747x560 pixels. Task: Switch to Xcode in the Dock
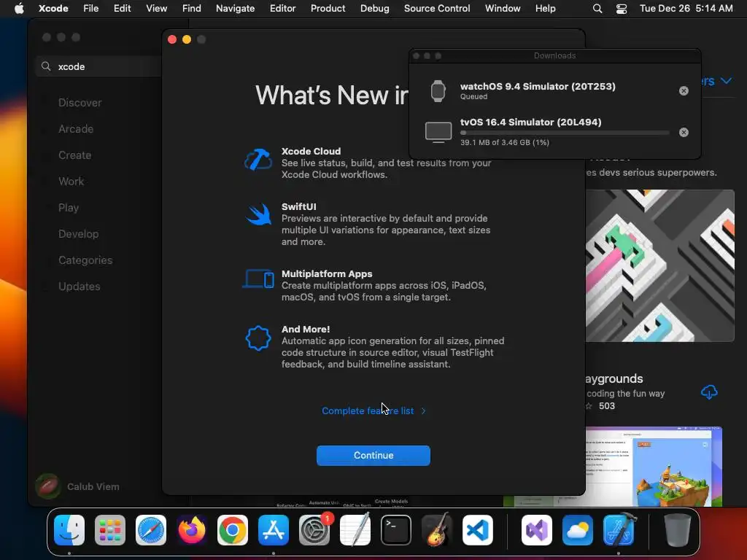619,530
